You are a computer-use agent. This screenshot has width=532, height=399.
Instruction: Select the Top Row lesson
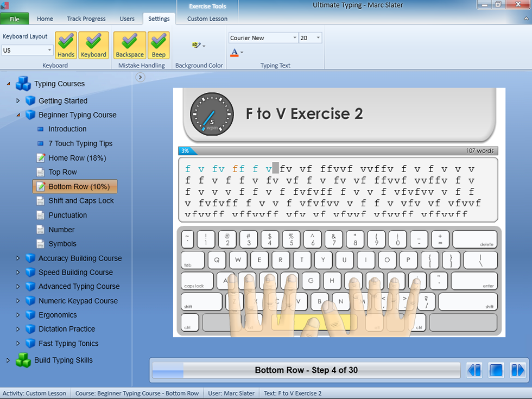(62, 172)
